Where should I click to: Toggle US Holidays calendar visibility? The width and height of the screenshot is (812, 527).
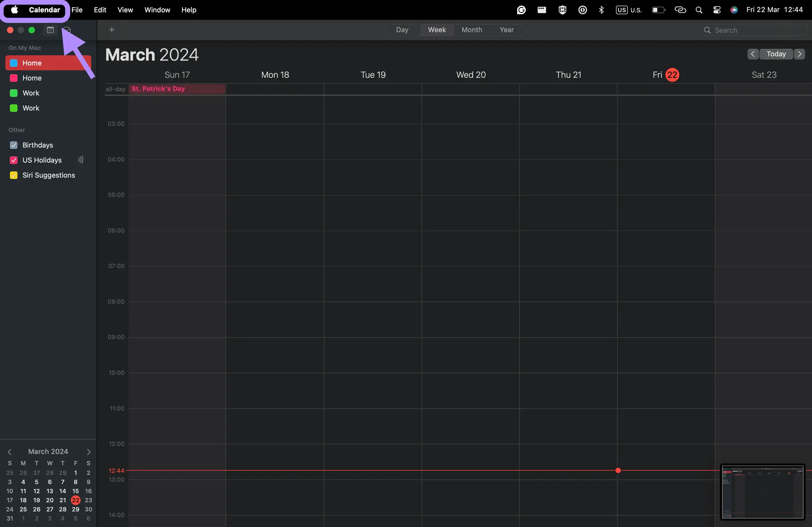tap(13, 160)
